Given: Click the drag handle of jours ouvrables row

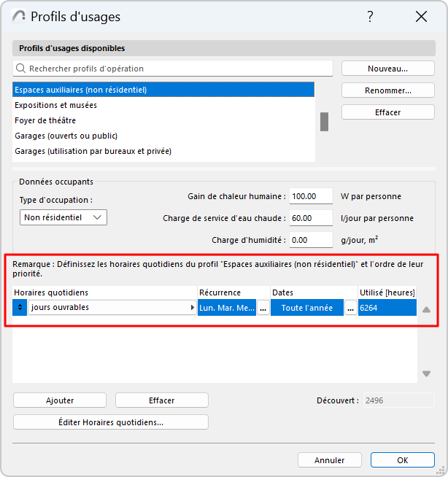Looking at the screenshot, I should coord(20,308).
